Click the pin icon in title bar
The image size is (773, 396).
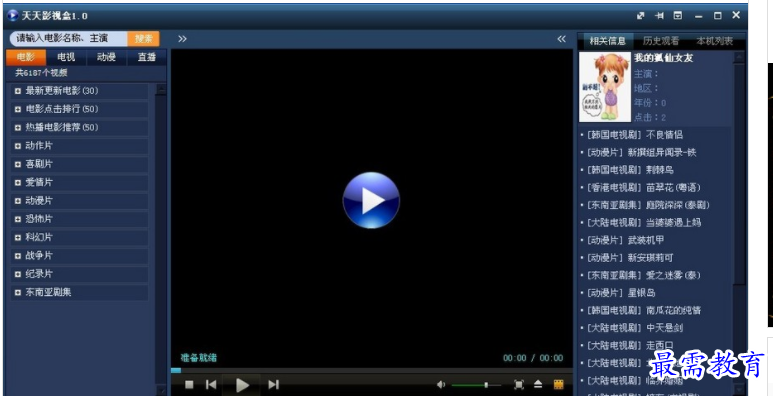659,16
